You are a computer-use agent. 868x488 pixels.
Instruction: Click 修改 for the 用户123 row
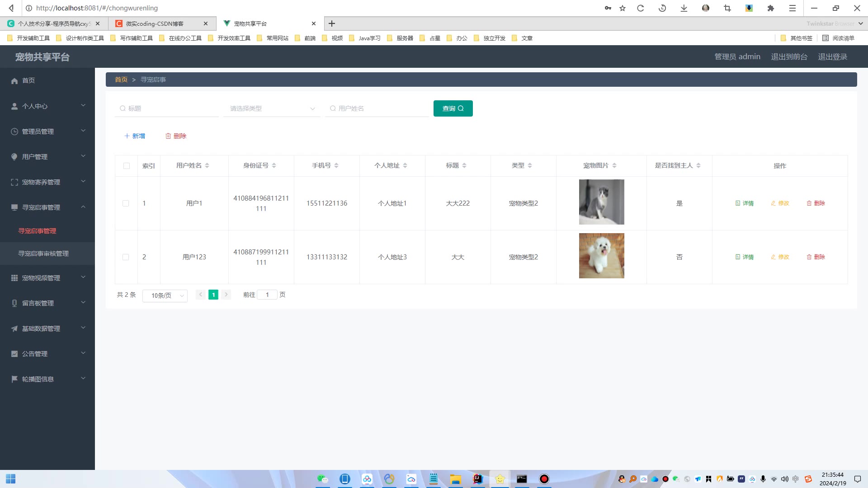pyautogui.click(x=780, y=257)
